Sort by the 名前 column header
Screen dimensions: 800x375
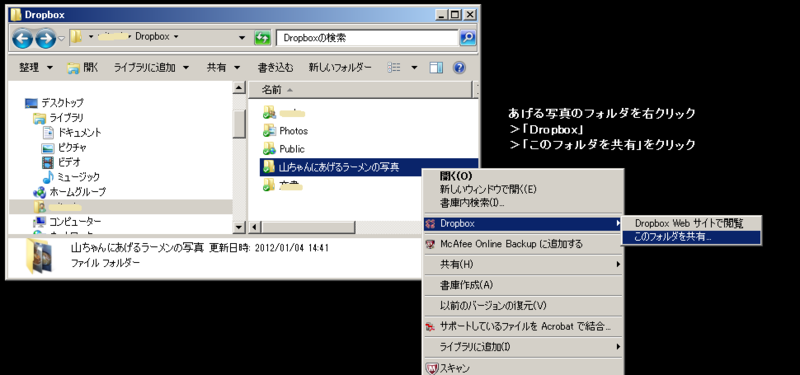tap(360, 90)
